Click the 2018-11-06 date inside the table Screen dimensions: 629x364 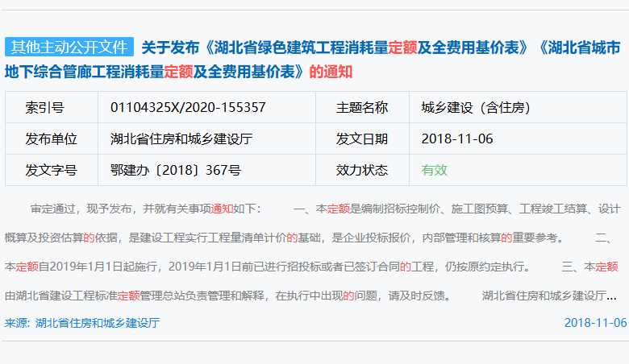[x=456, y=139]
